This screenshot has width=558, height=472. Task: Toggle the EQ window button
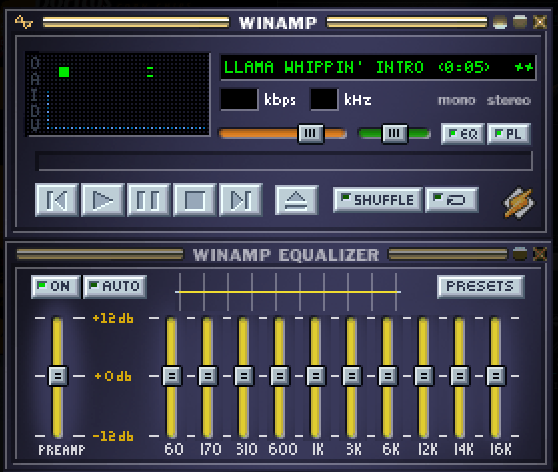click(463, 133)
